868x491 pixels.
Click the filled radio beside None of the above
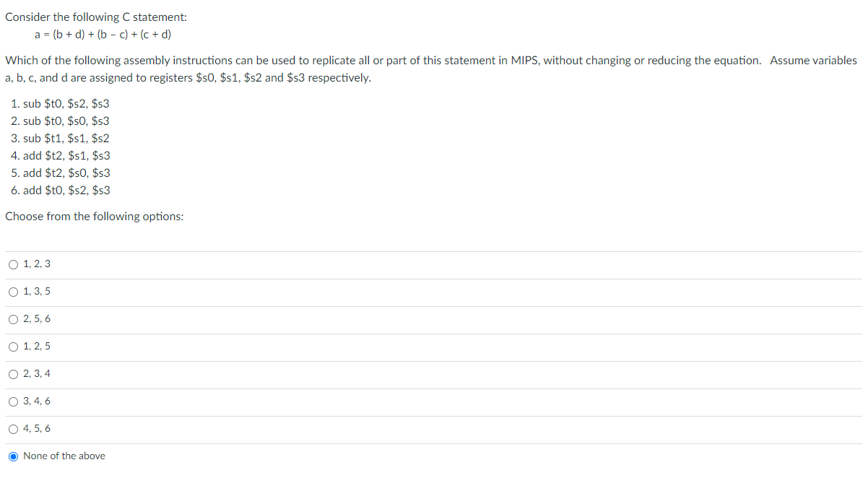(13, 456)
